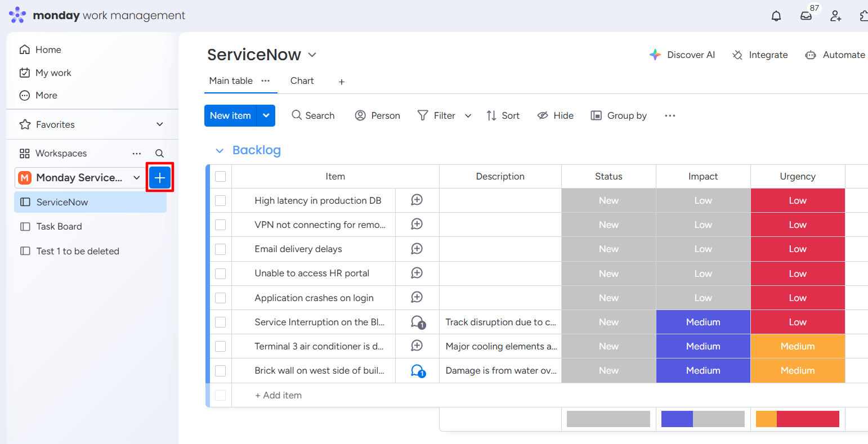Add a new view with the plus icon
Screen dimensions: 868x444
342,82
